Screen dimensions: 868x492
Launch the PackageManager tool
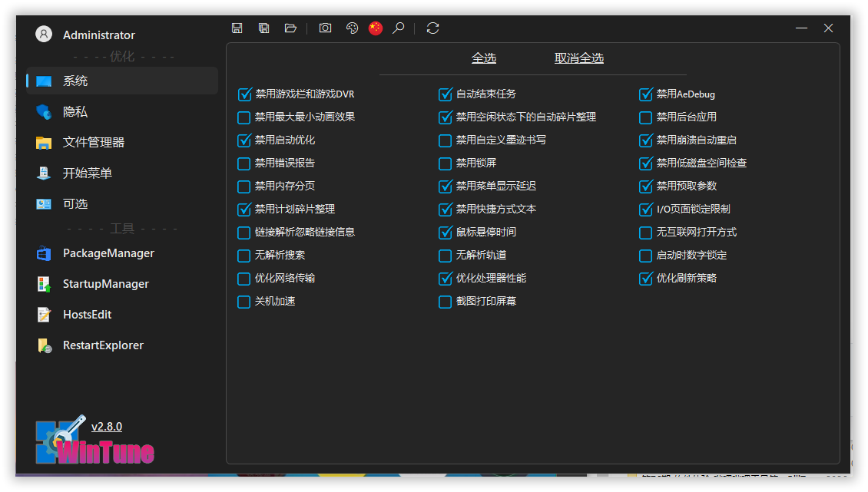tap(108, 253)
